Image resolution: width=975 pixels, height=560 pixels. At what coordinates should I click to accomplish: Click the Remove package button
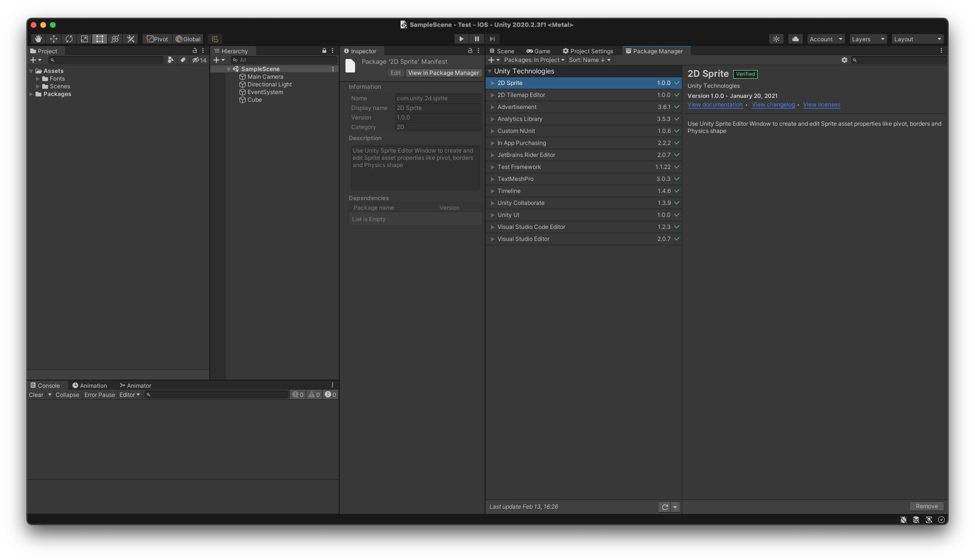(926, 506)
